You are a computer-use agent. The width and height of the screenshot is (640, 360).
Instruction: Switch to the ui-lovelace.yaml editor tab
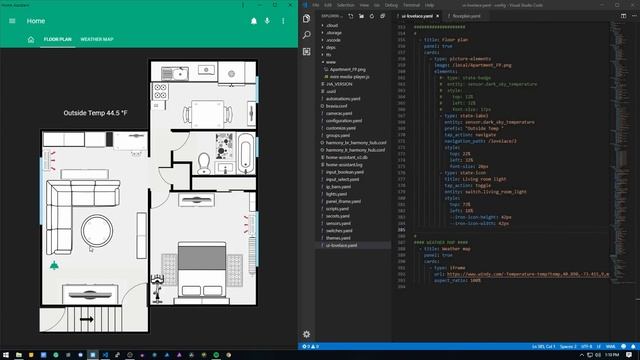(x=417, y=16)
